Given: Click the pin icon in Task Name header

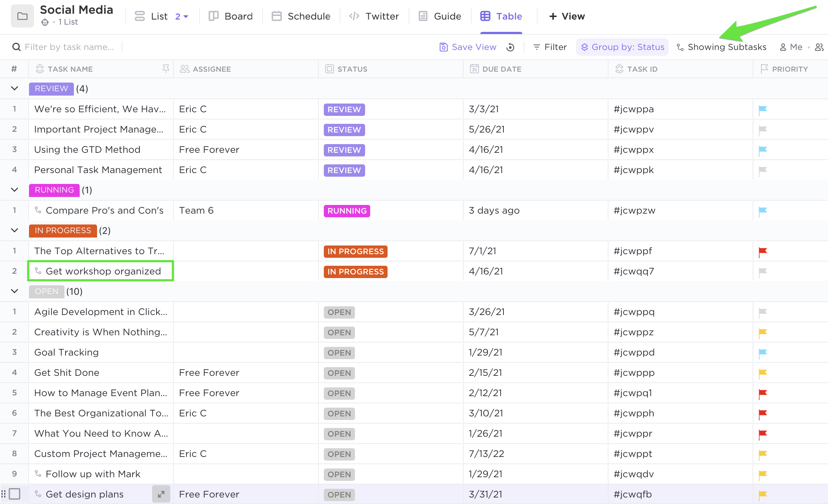Looking at the screenshot, I should [x=166, y=68].
